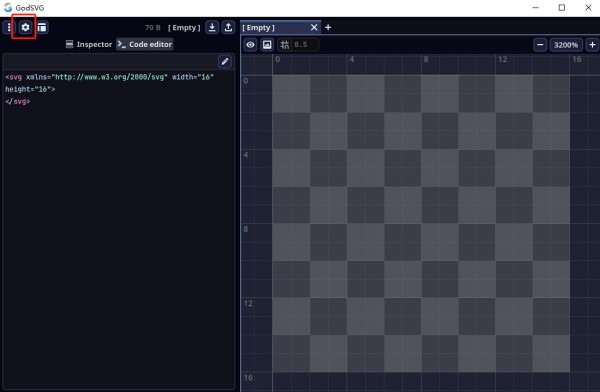The width and height of the screenshot is (600, 392).
Task: Click the pencil edit icon in code panel
Action: [x=225, y=61]
